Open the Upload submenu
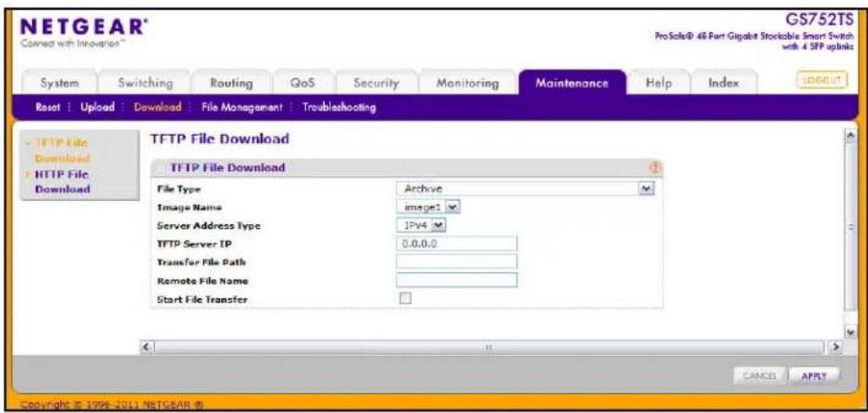Image resolution: width=868 pixels, height=413 pixels. coord(98,107)
